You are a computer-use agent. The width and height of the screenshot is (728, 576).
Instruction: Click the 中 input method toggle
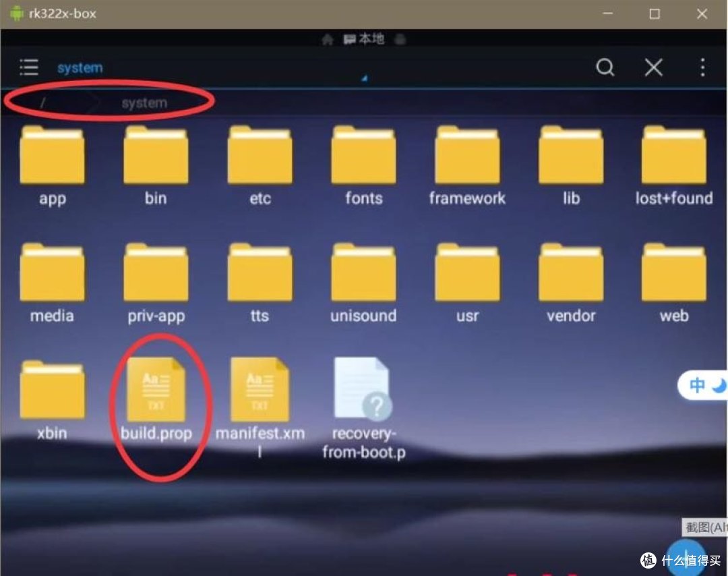coord(697,385)
